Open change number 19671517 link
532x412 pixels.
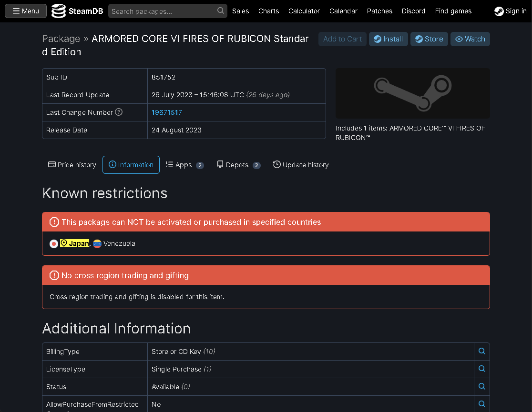166,112
